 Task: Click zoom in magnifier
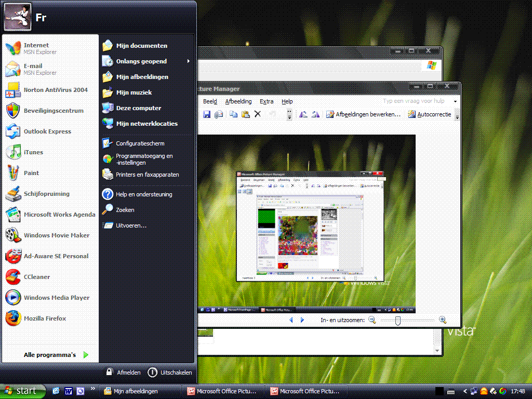click(443, 320)
